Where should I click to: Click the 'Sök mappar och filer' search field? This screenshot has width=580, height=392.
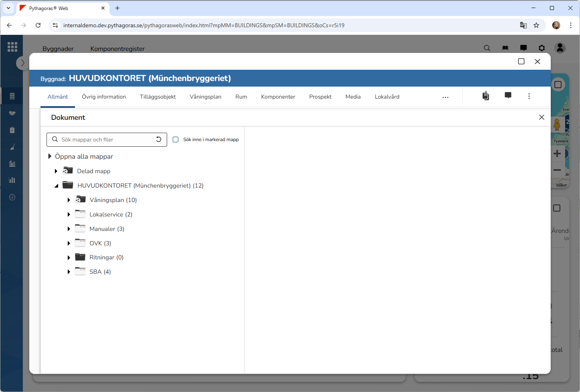[106, 139]
